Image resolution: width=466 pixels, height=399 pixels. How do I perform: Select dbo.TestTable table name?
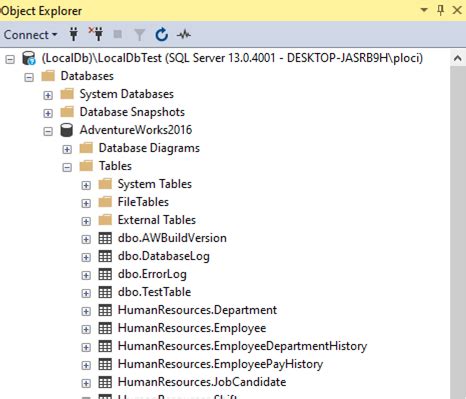[x=154, y=292]
